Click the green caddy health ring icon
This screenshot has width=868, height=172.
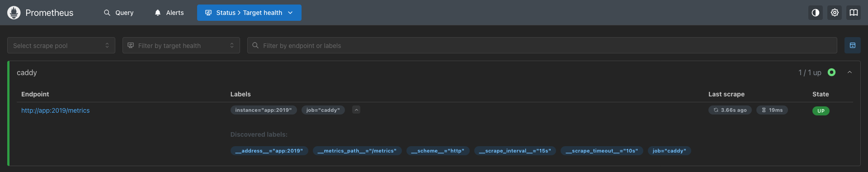point(831,72)
